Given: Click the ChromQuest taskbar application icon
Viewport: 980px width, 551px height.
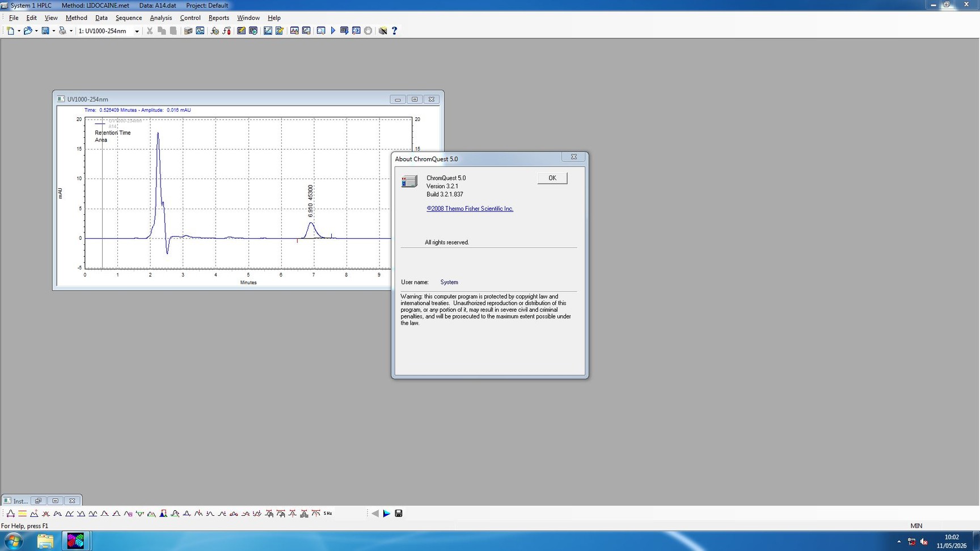Looking at the screenshot, I should pyautogui.click(x=75, y=541).
